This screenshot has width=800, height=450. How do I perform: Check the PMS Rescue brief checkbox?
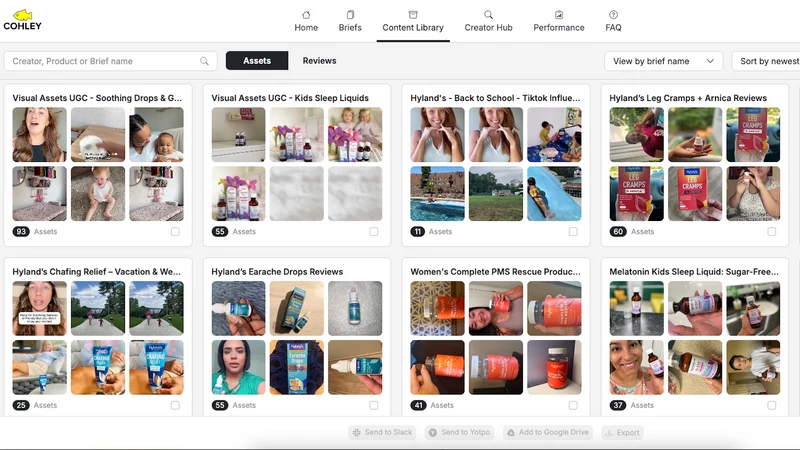pos(573,405)
